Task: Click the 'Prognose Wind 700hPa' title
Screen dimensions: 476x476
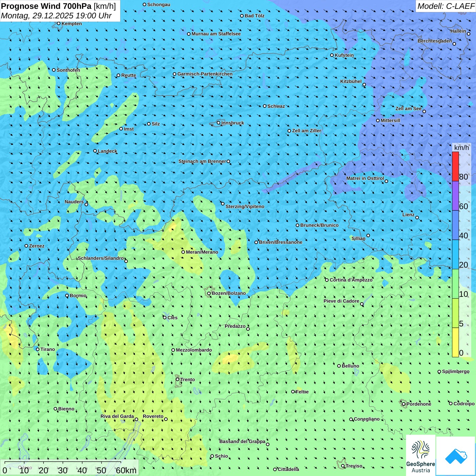Action: 46,6
